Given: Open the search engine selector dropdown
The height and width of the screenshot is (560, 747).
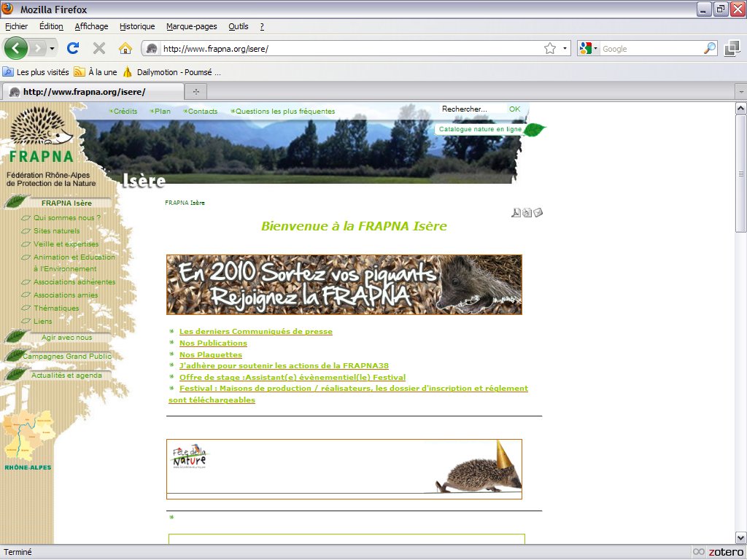Looking at the screenshot, I should [x=588, y=48].
